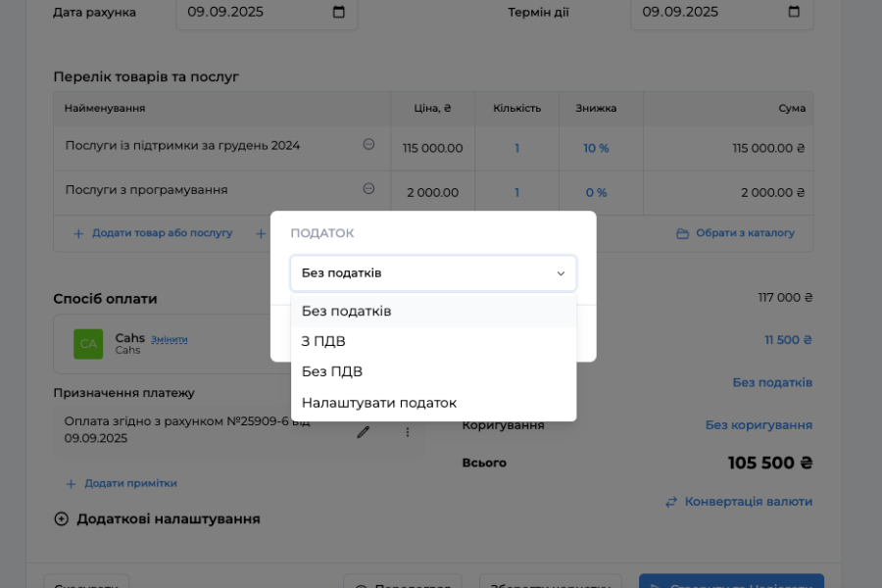Open the calendar for Термін дії
The height and width of the screenshot is (588, 882).
coord(793,12)
